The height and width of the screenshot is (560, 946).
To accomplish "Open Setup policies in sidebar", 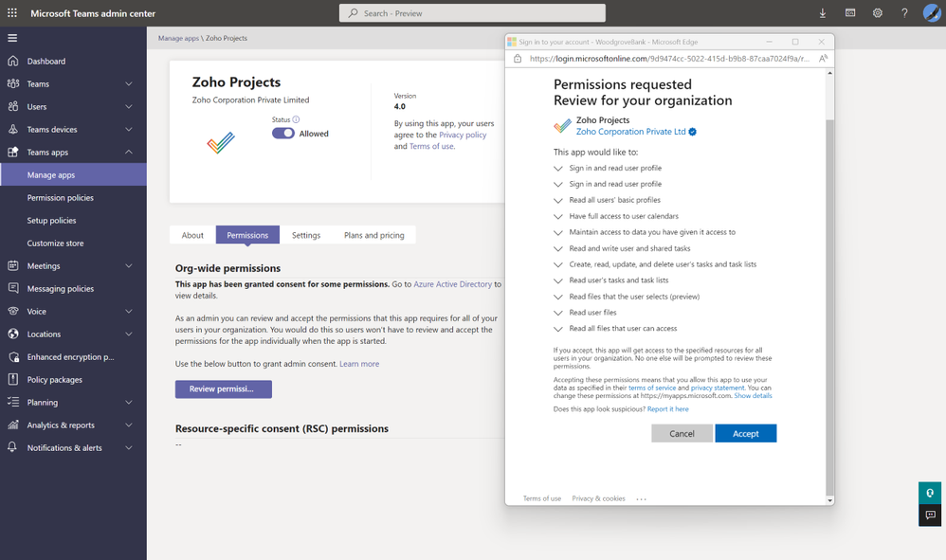I will pos(73,221).
